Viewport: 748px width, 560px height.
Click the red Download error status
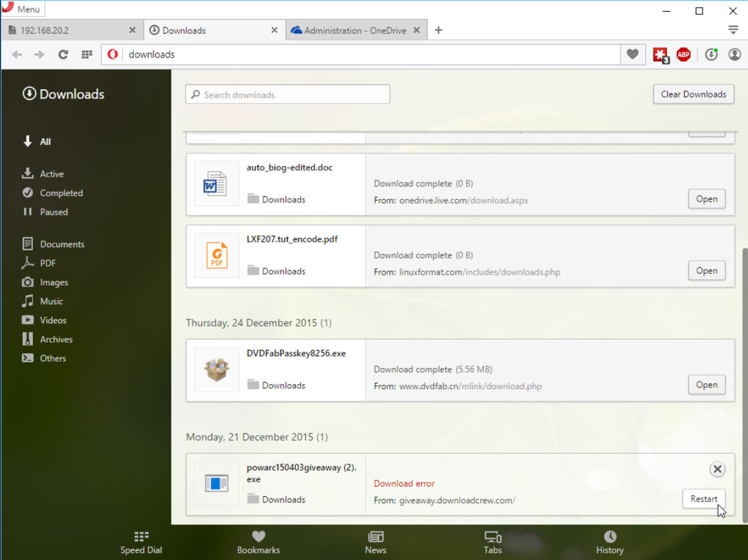click(404, 483)
